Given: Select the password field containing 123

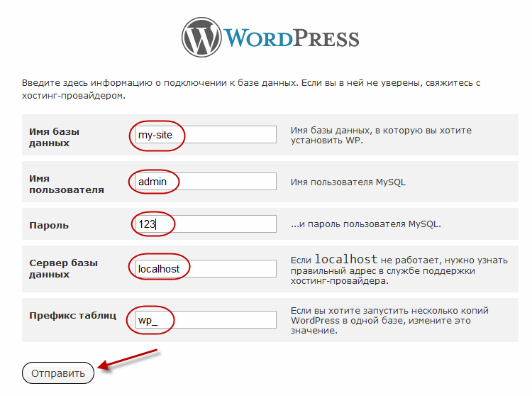Looking at the screenshot, I should click(x=206, y=224).
